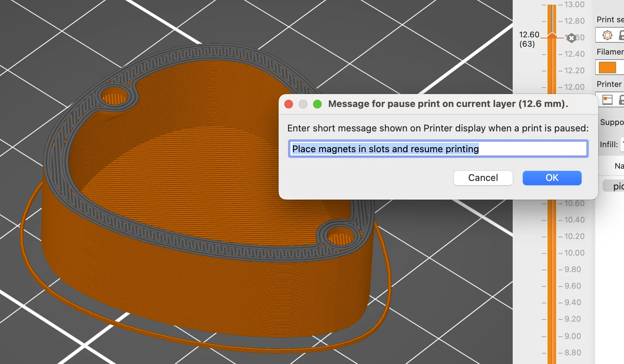This screenshot has width=624, height=364.
Task: Cancel the pause message dialog
Action: (483, 178)
